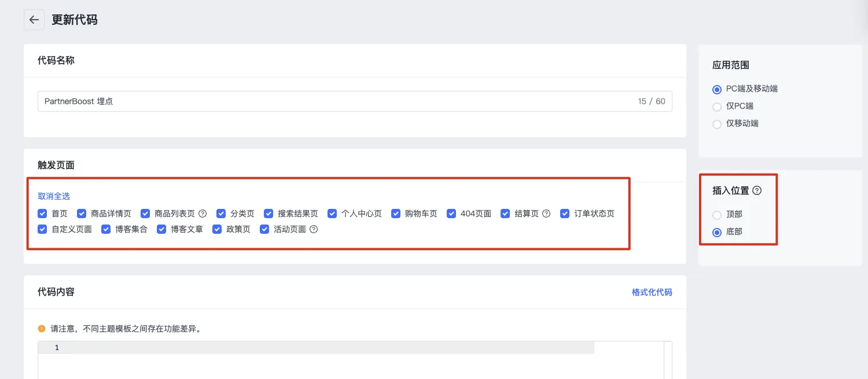Image resolution: width=868 pixels, height=379 pixels.
Task: Click the orange warning notice icon
Action: tap(42, 329)
